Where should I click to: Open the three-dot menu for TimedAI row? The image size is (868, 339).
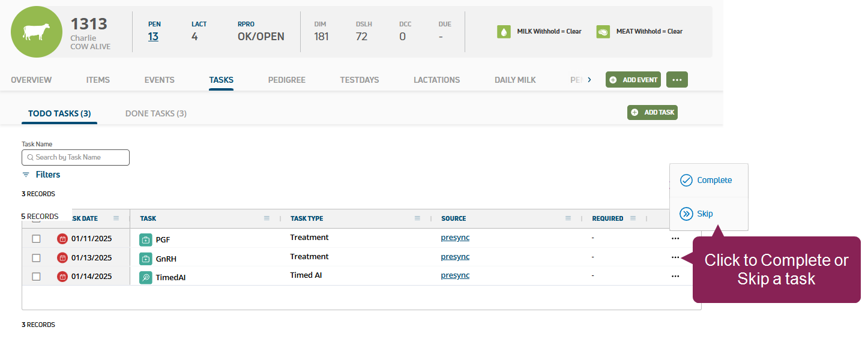coord(675,276)
